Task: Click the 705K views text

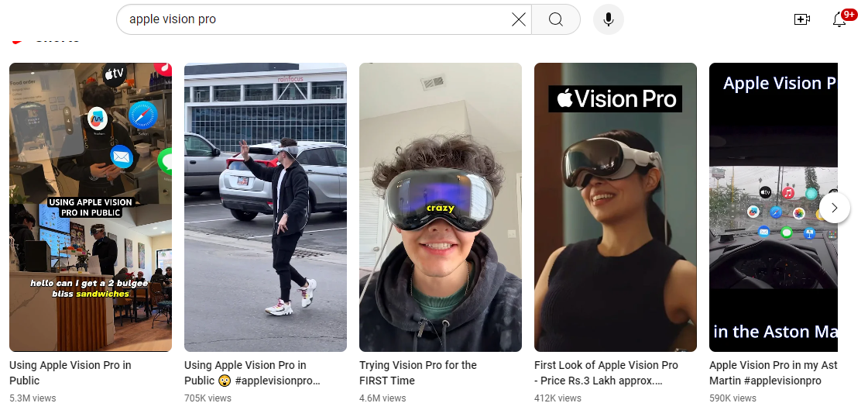Action: click(208, 398)
